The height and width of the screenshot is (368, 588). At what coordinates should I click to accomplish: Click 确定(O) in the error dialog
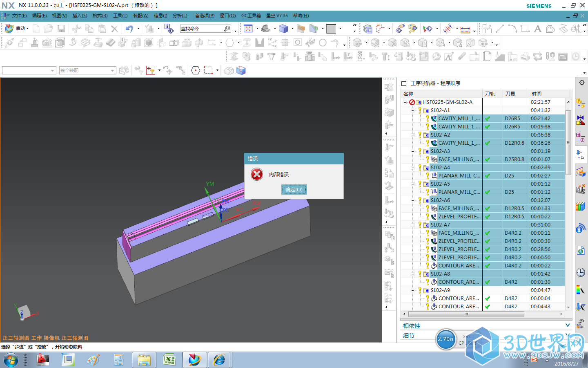coord(294,189)
